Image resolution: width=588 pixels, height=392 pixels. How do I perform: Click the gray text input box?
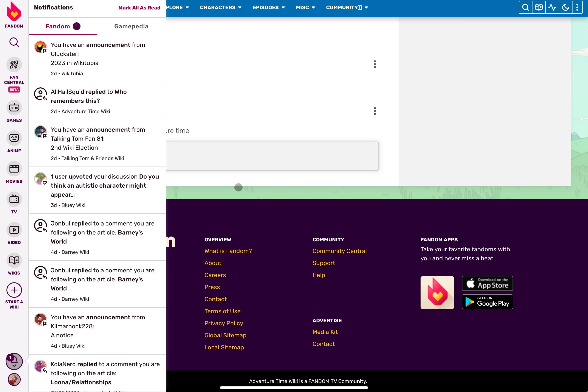point(272,156)
